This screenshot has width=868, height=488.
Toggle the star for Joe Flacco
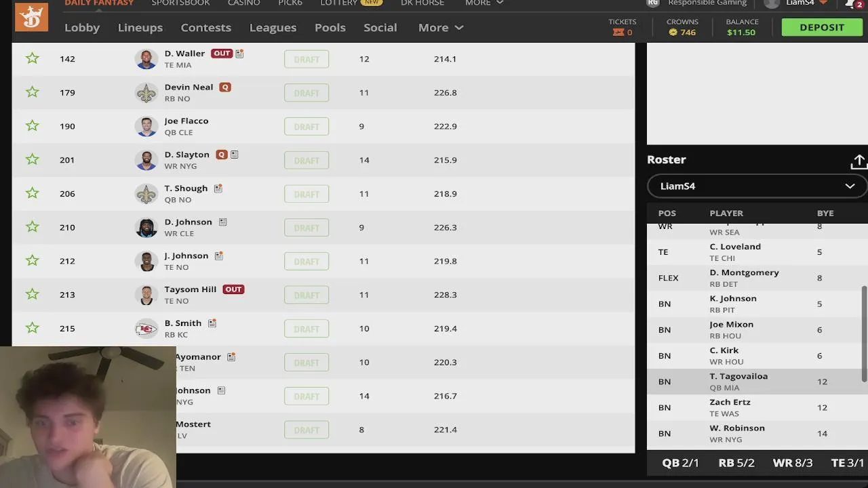(32, 126)
